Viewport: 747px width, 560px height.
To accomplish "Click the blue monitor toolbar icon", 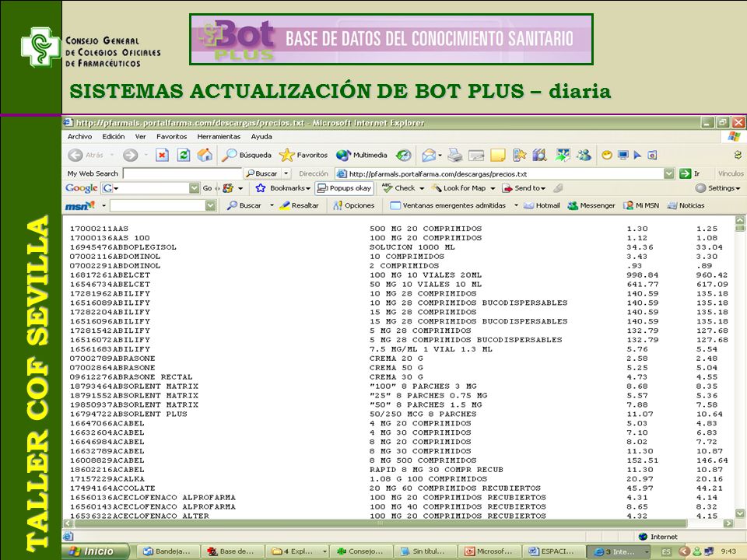I will (x=622, y=155).
